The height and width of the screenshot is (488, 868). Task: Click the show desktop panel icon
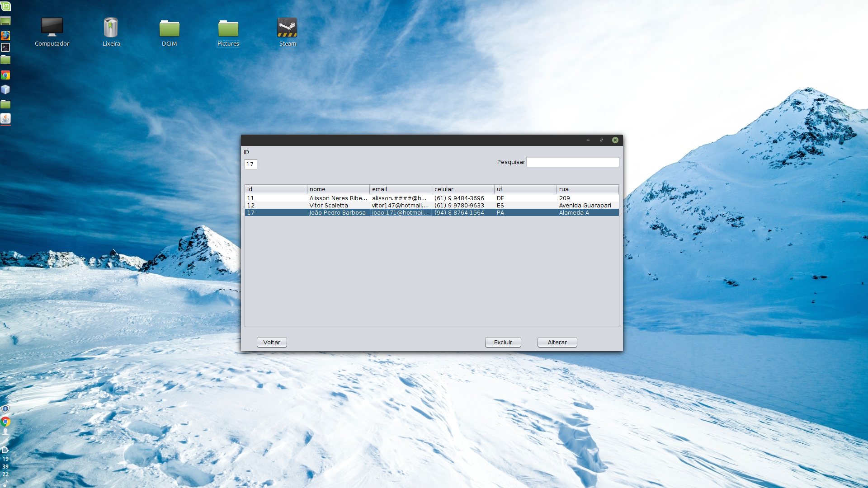point(5,21)
